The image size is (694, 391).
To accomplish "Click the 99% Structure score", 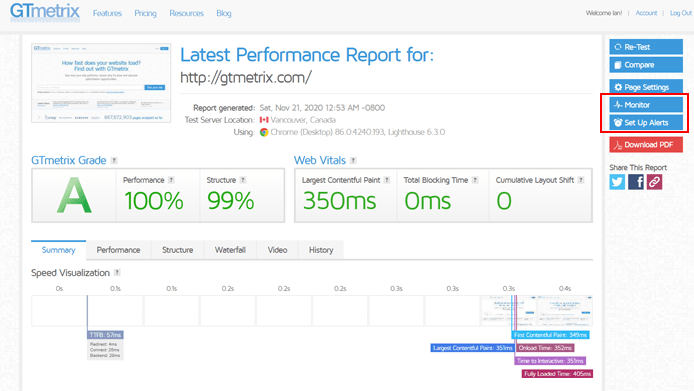I will click(x=231, y=201).
